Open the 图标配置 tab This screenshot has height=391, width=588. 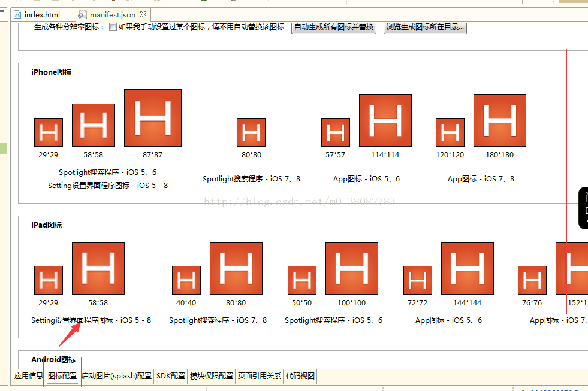tap(62, 375)
